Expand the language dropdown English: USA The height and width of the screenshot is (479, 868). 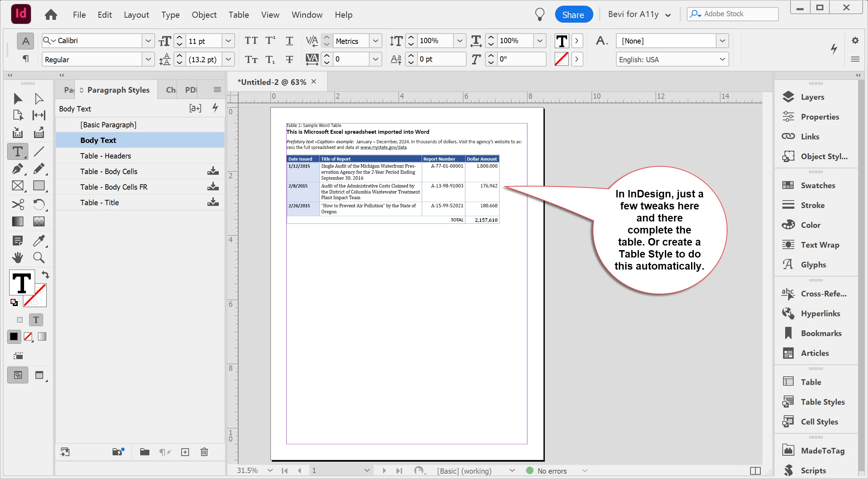[722, 59]
